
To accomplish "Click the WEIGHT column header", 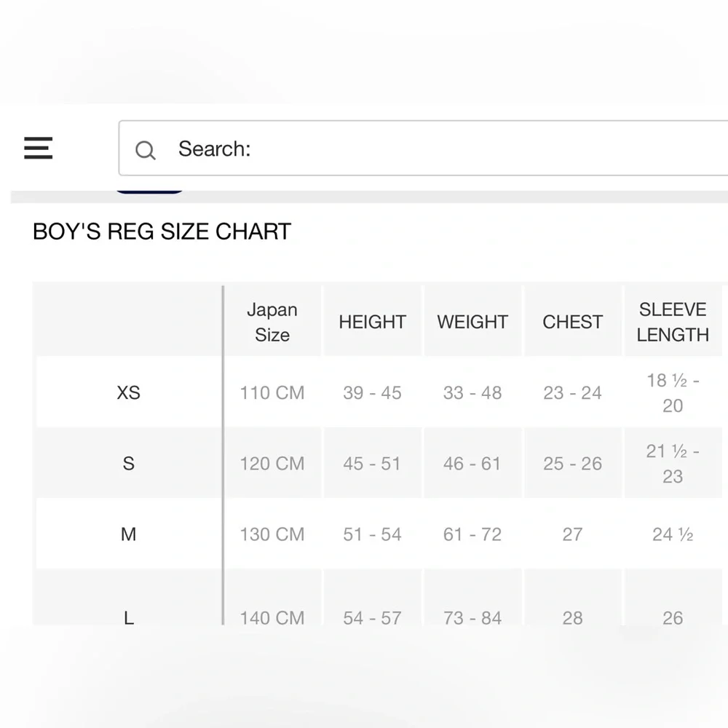I will [472, 322].
